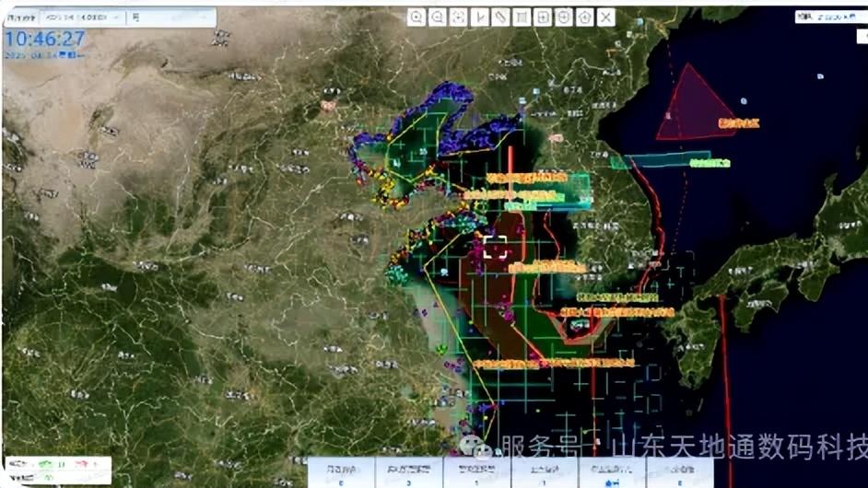Click the X clear tool in toolbar

pos(606,17)
